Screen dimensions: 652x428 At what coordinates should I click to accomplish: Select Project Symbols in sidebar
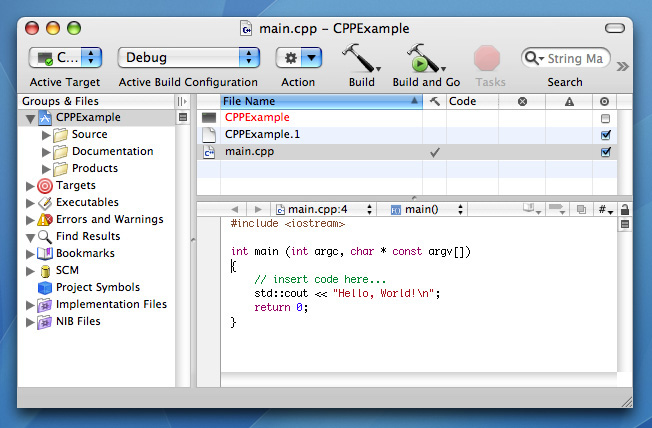(x=97, y=287)
